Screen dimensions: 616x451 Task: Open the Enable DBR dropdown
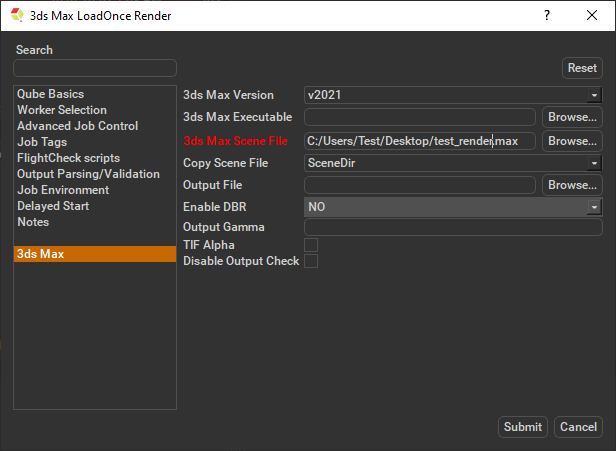(452, 207)
